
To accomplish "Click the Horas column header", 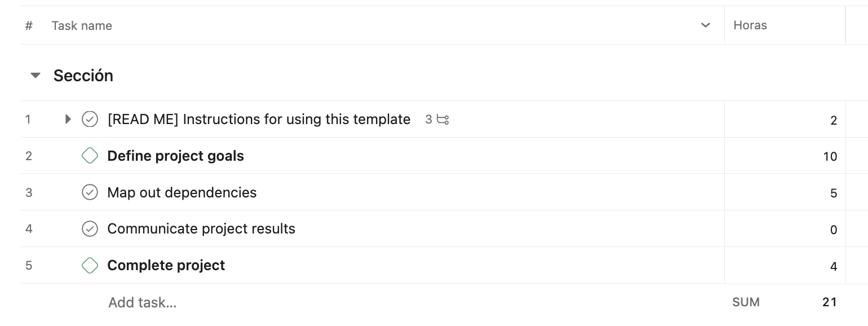I will [750, 25].
